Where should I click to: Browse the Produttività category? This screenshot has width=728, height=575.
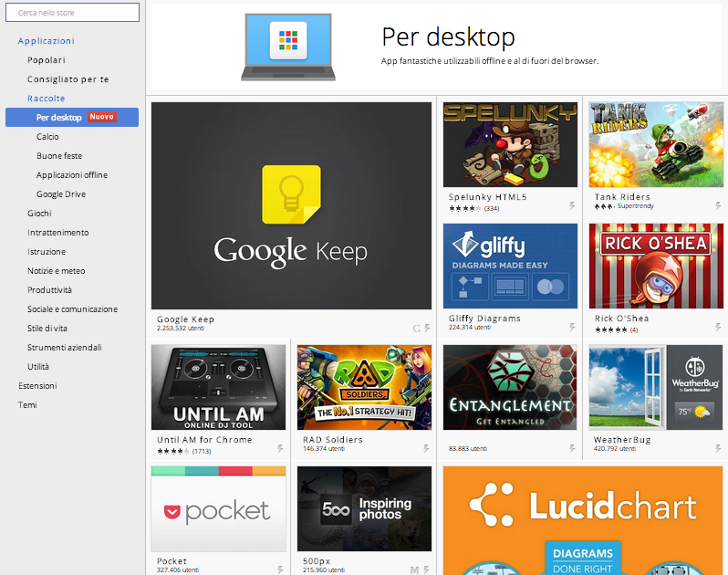click(x=49, y=290)
